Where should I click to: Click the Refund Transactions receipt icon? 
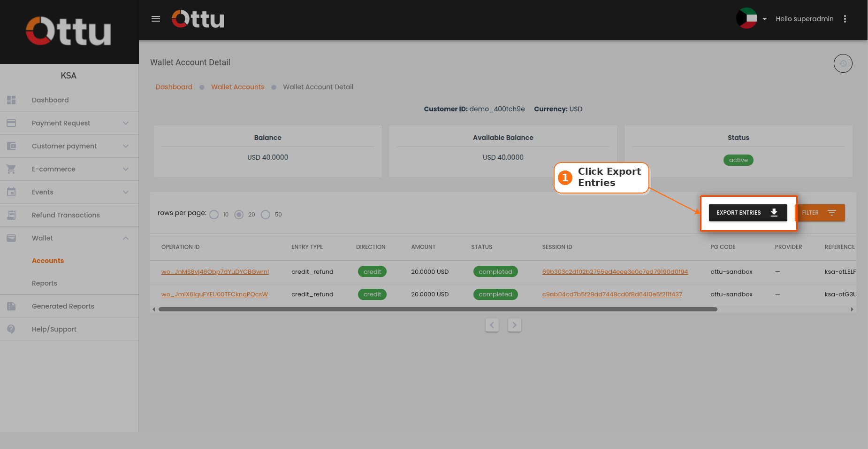(11, 215)
